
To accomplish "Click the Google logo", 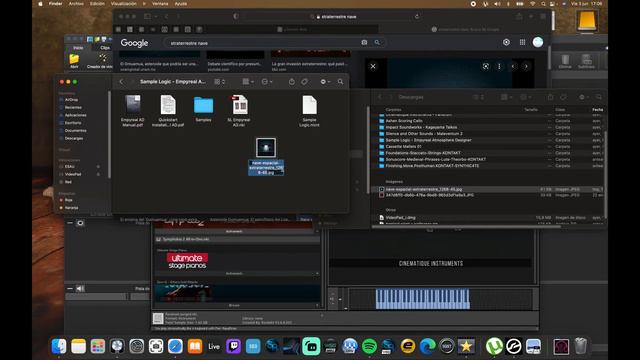I will tap(134, 43).
